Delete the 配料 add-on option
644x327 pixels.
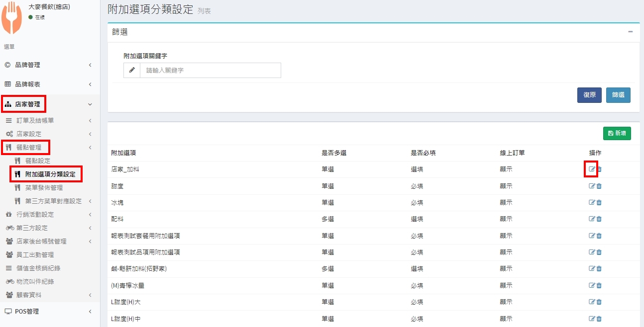tap(599, 219)
